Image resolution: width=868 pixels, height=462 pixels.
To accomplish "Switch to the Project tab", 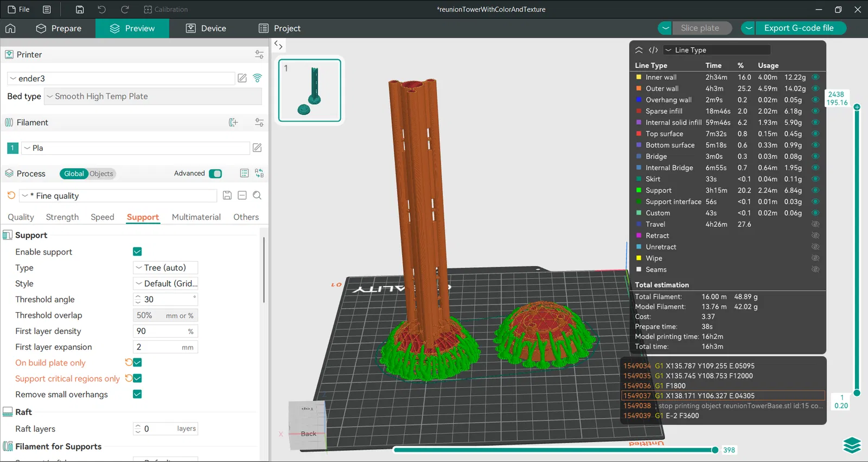I will point(279,28).
